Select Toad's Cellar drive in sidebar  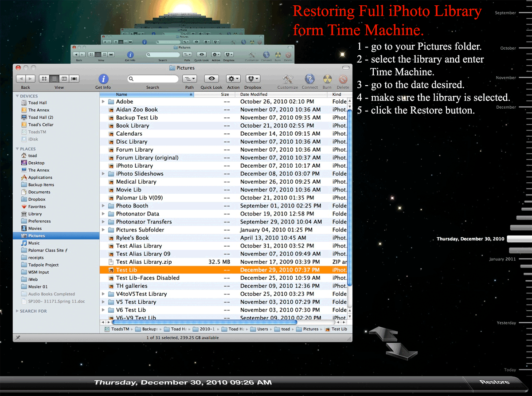[x=41, y=125]
